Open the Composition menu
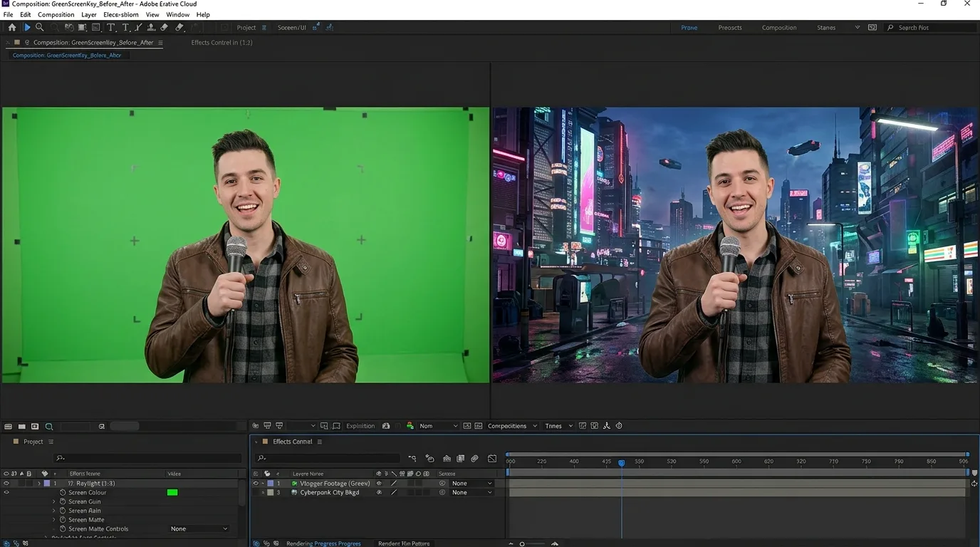This screenshot has height=547, width=980. (56, 14)
